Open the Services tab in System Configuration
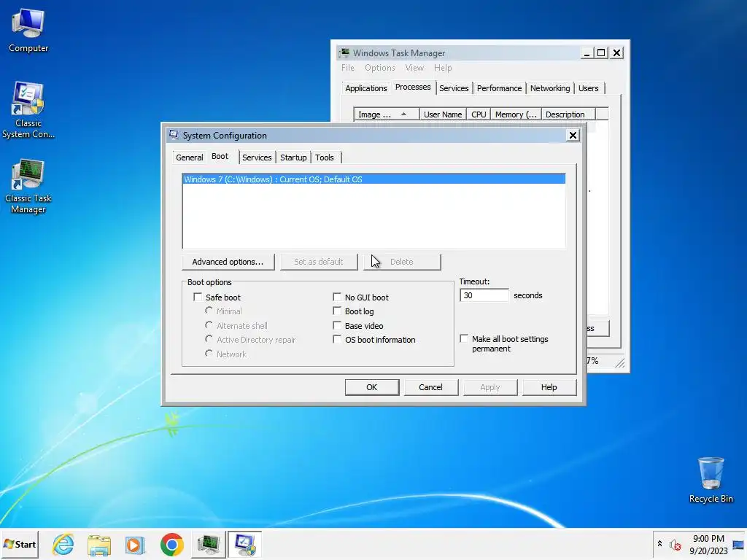The image size is (747, 560). pyautogui.click(x=257, y=157)
